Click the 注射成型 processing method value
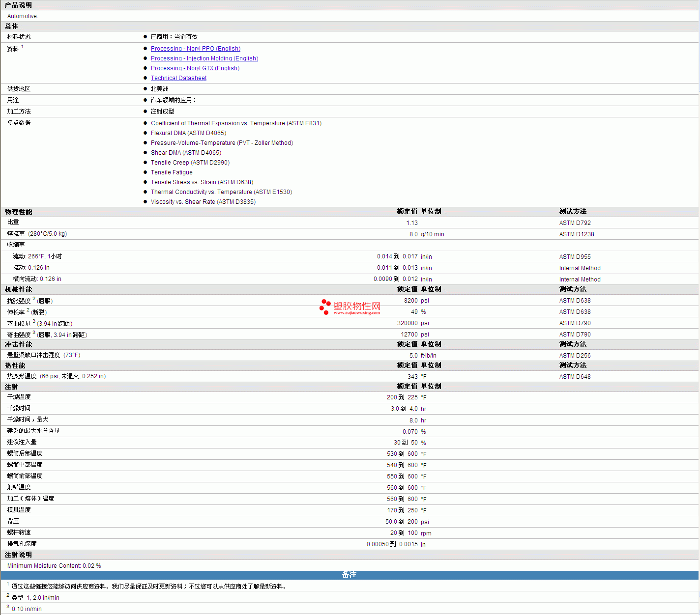The height and width of the screenshot is (615, 700). 162,112
